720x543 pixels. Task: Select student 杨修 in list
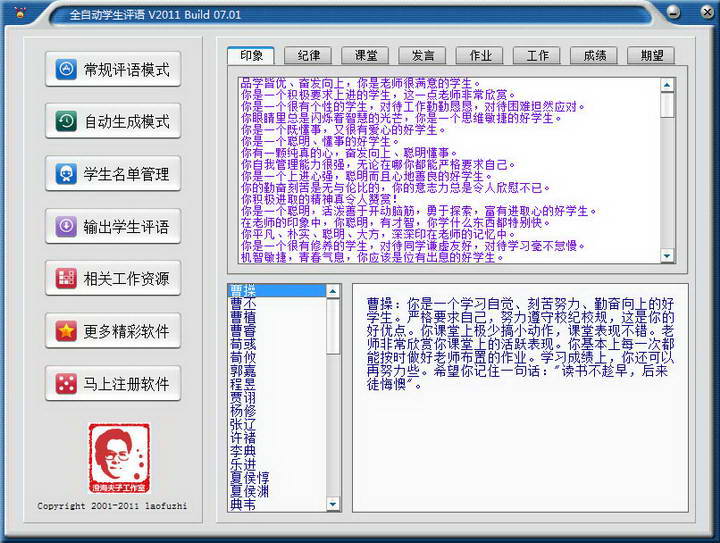(x=277, y=411)
